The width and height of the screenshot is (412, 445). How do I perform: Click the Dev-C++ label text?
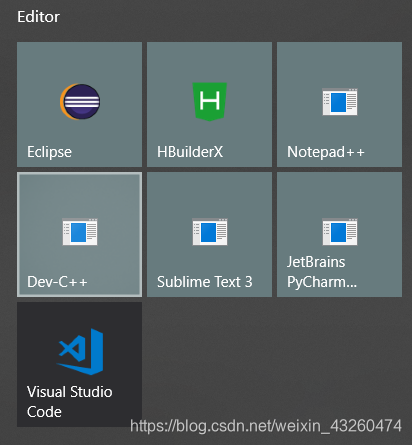click(57, 282)
